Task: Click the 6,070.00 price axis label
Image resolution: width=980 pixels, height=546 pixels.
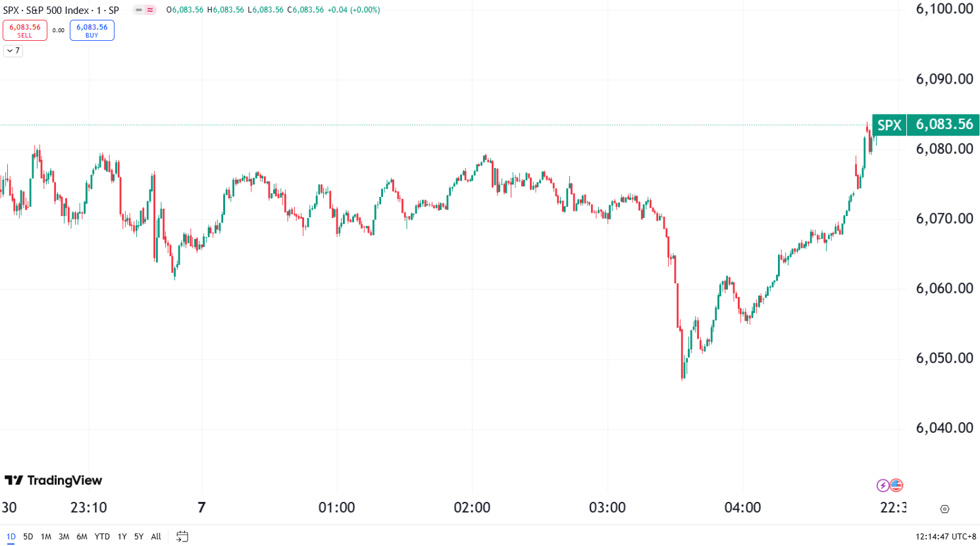Action: [944, 219]
